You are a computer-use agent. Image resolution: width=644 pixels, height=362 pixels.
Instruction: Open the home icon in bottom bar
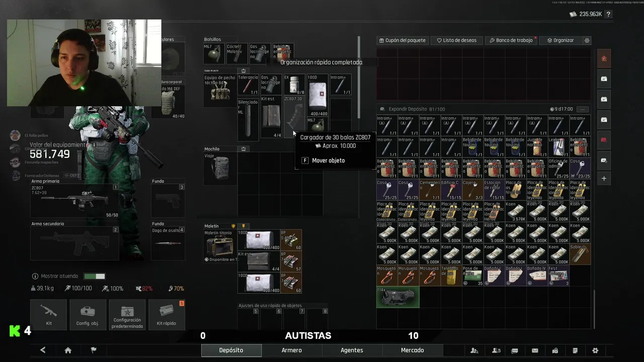68,350
